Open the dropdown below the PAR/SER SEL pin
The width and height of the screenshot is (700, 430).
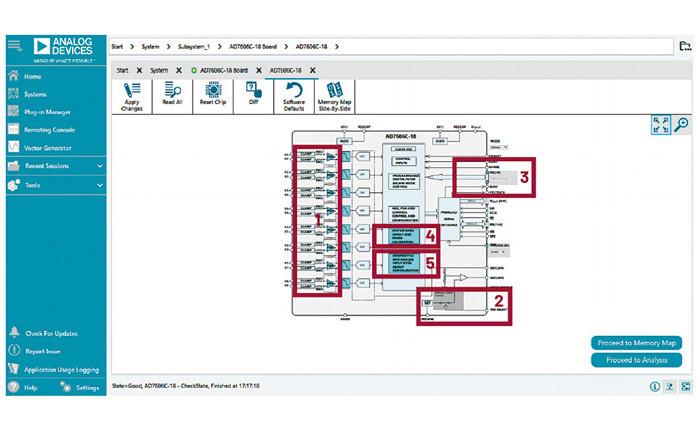pos(498,252)
